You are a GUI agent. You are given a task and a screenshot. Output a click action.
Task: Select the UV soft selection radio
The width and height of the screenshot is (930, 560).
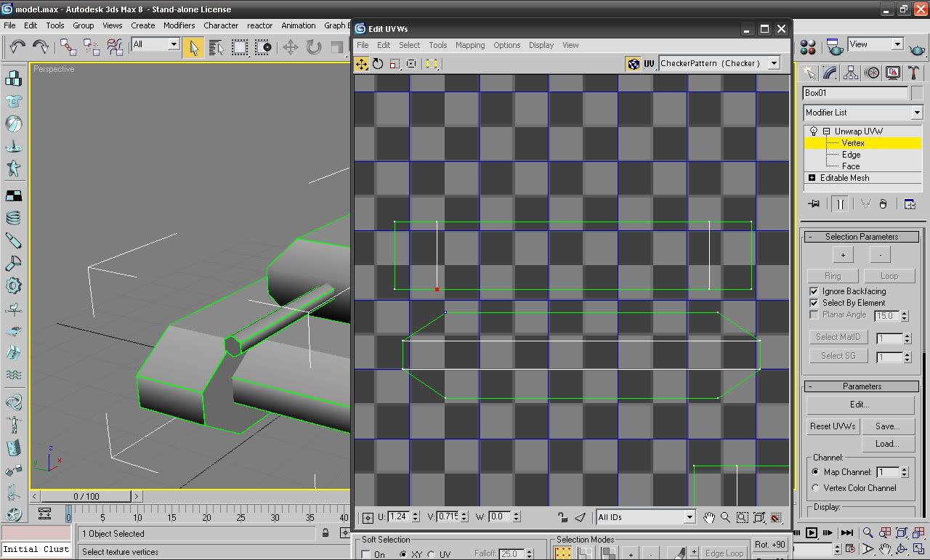coord(432,554)
